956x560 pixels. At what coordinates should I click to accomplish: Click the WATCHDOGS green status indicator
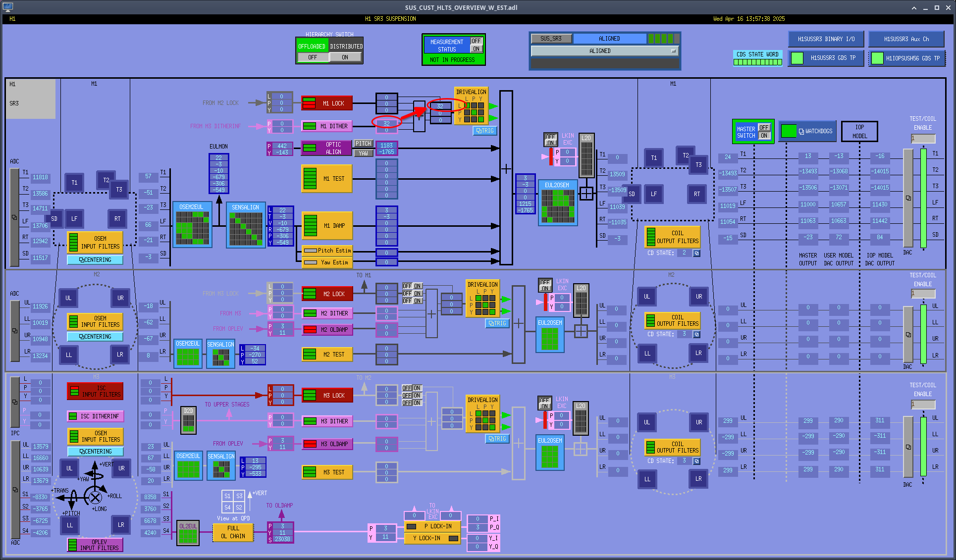coord(789,131)
